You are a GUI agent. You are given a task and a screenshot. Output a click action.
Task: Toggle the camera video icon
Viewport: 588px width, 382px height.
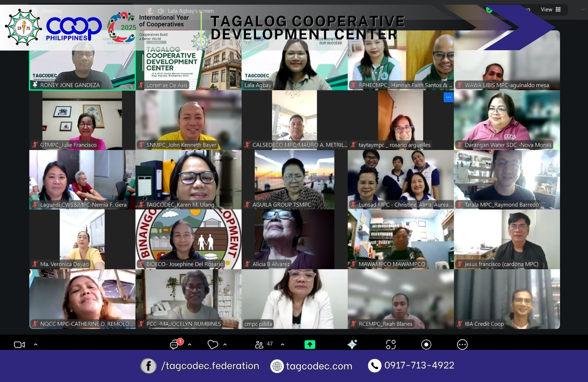19,345
